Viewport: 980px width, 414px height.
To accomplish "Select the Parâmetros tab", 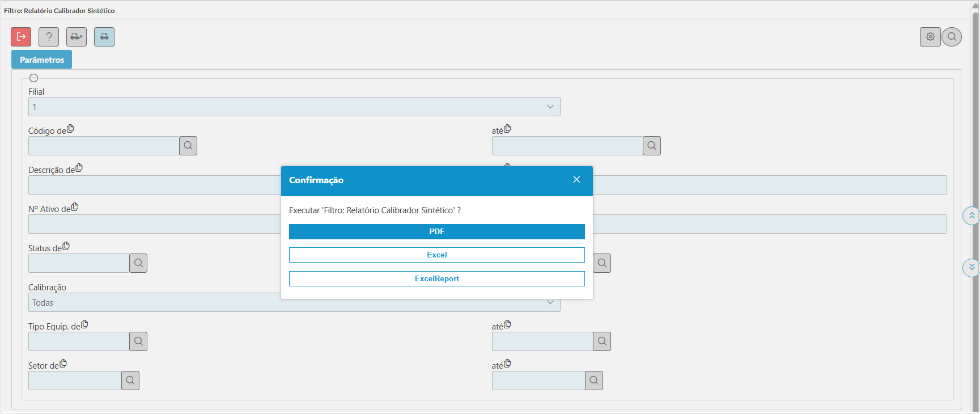I will coord(42,60).
